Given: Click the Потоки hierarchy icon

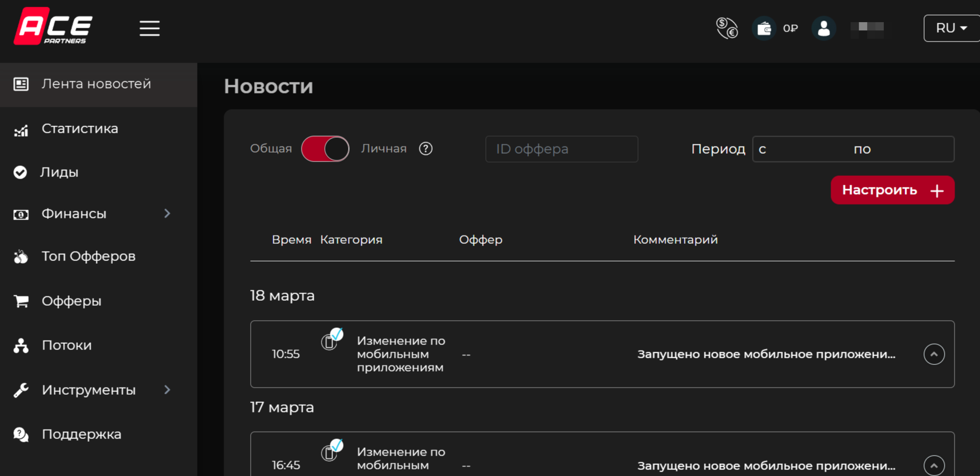Looking at the screenshot, I should coord(21,346).
